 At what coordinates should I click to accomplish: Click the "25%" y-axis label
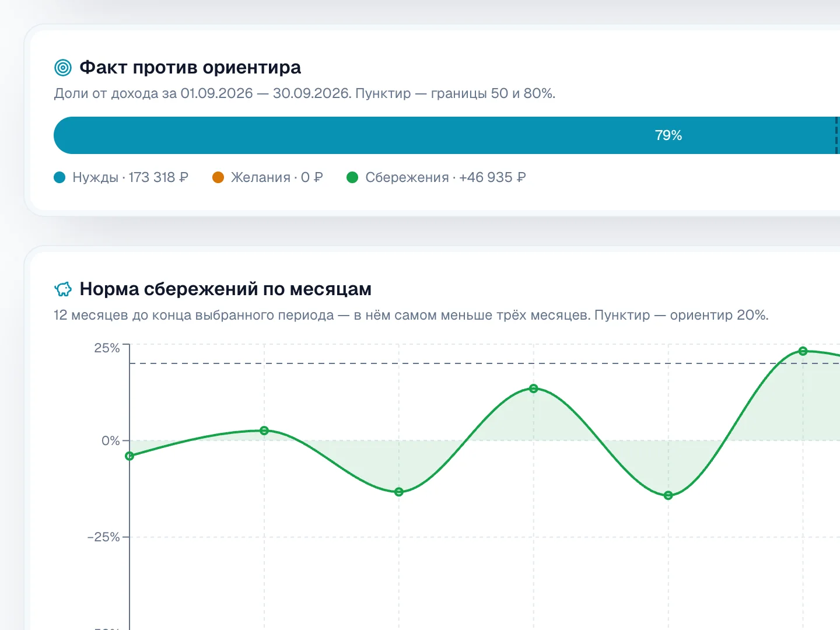[x=107, y=348]
